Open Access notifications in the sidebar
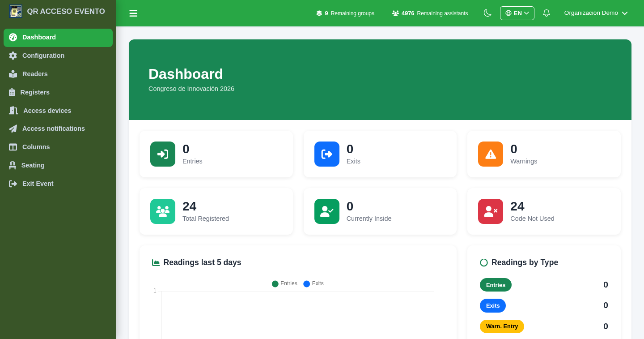This screenshot has width=644, height=339. pyautogui.click(x=58, y=129)
